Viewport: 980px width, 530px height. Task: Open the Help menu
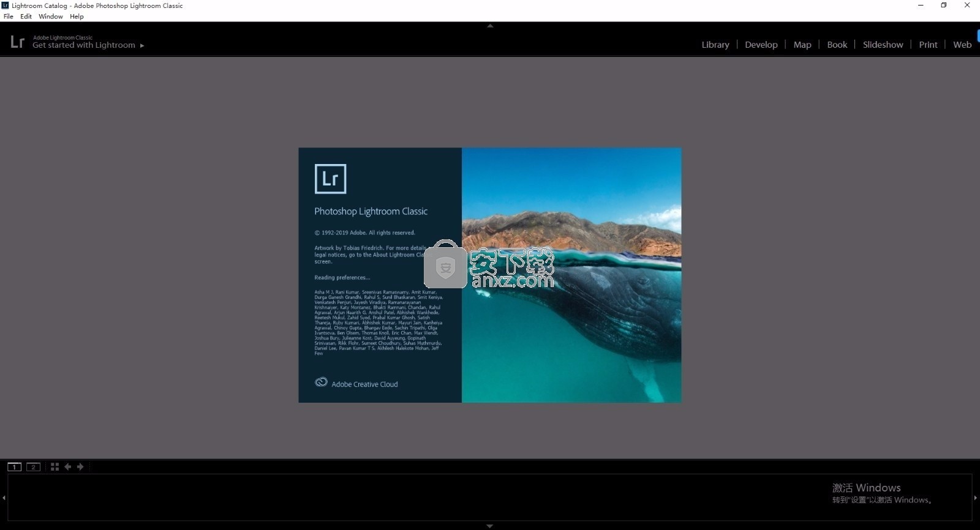(x=77, y=17)
